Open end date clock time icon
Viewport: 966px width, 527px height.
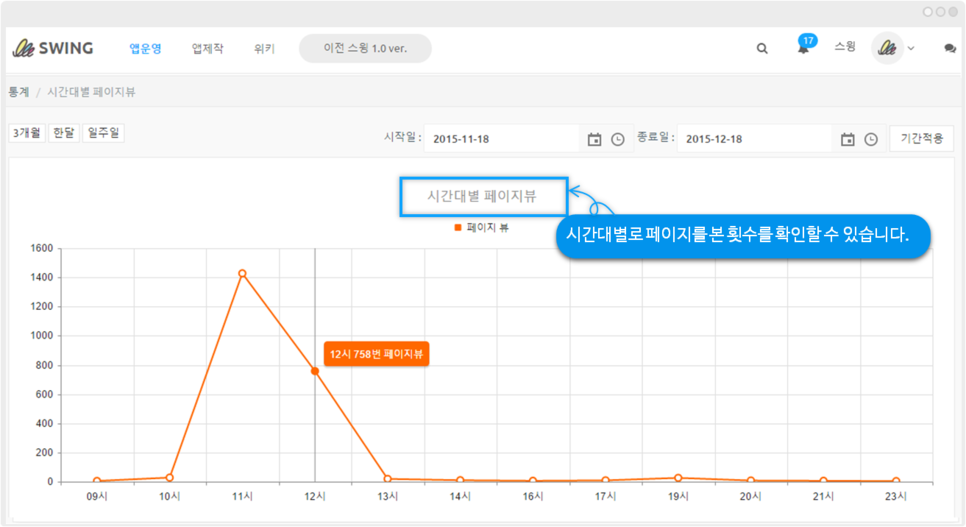871,139
